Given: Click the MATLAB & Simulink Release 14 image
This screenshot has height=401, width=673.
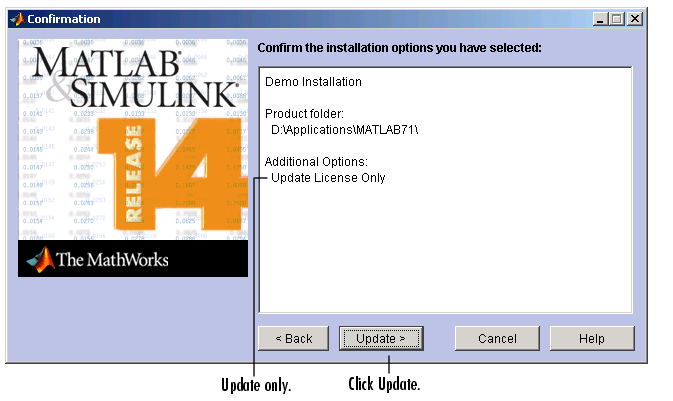Looking at the screenshot, I should tap(133, 140).
